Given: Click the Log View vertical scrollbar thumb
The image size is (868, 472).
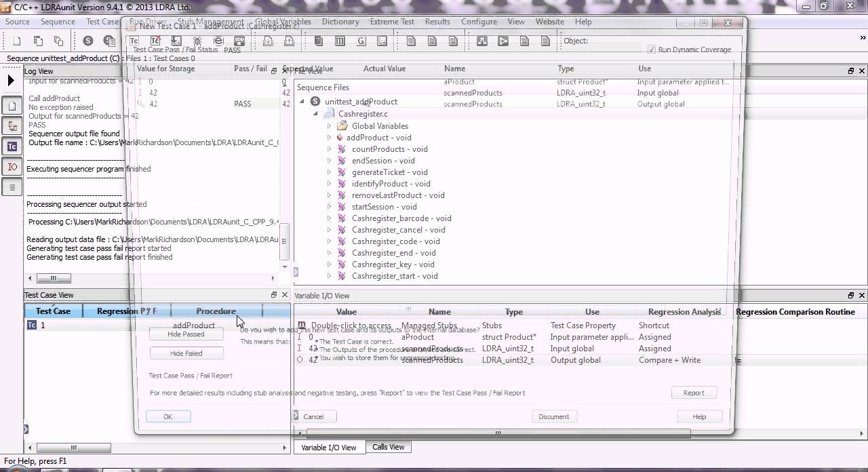Looking at the screenshot, I should click(x=285, y=241).
